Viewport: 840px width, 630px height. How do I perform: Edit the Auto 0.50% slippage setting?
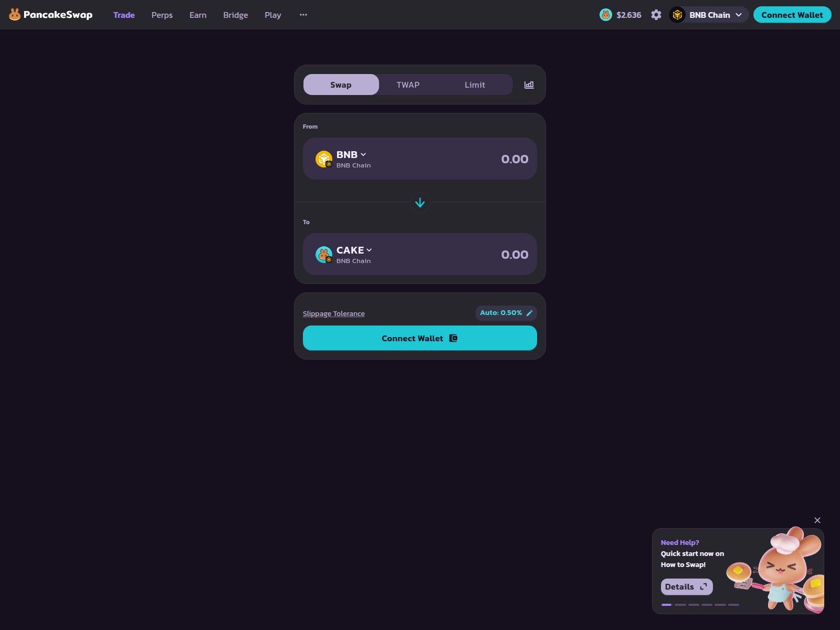pos(506,313)
